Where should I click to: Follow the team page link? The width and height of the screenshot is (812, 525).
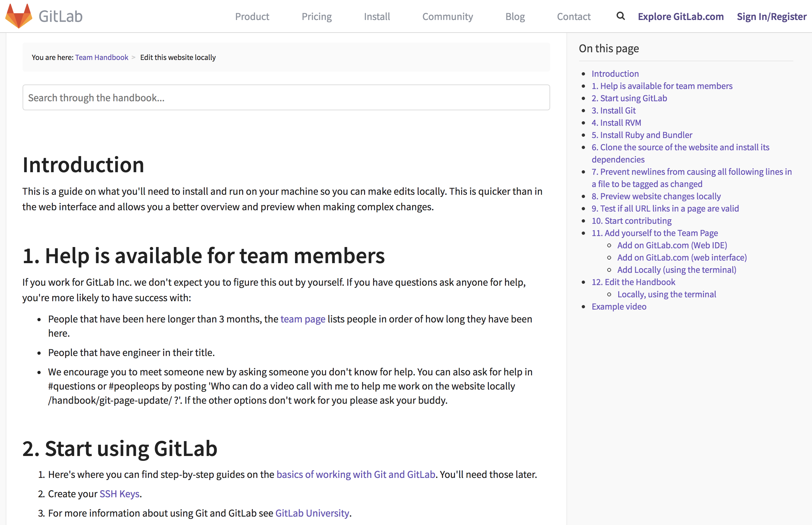[x=303, y=319]
